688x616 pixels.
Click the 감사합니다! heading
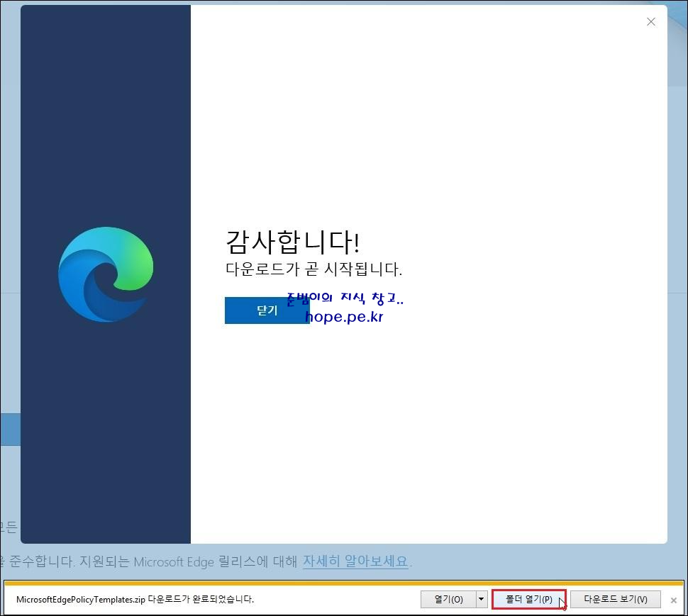coord(293,242)
